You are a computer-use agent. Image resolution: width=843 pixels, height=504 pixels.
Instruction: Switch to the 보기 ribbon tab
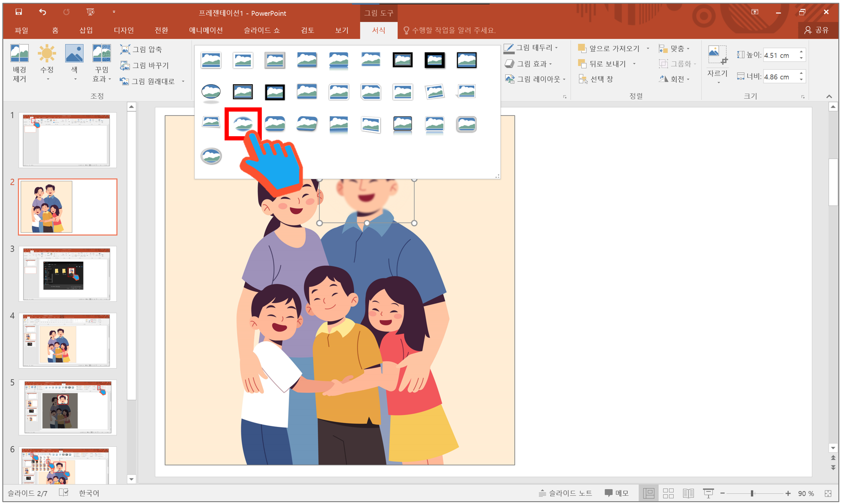point(342,30)
